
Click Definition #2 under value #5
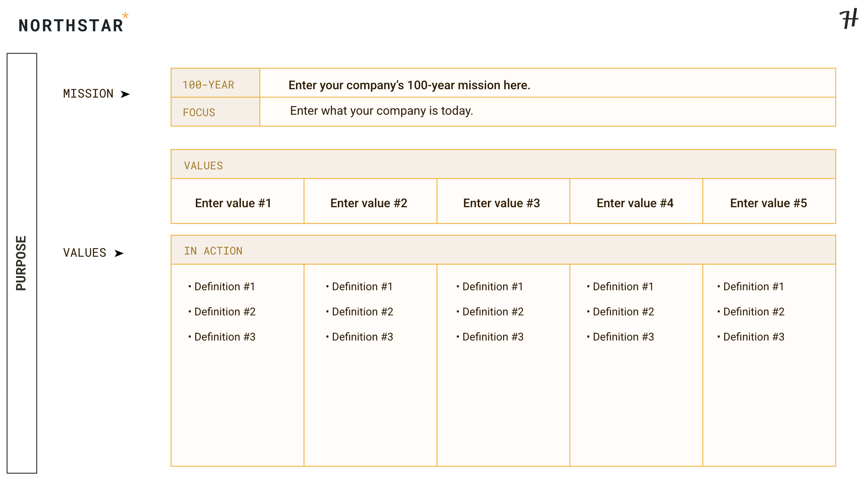[754, 312]
